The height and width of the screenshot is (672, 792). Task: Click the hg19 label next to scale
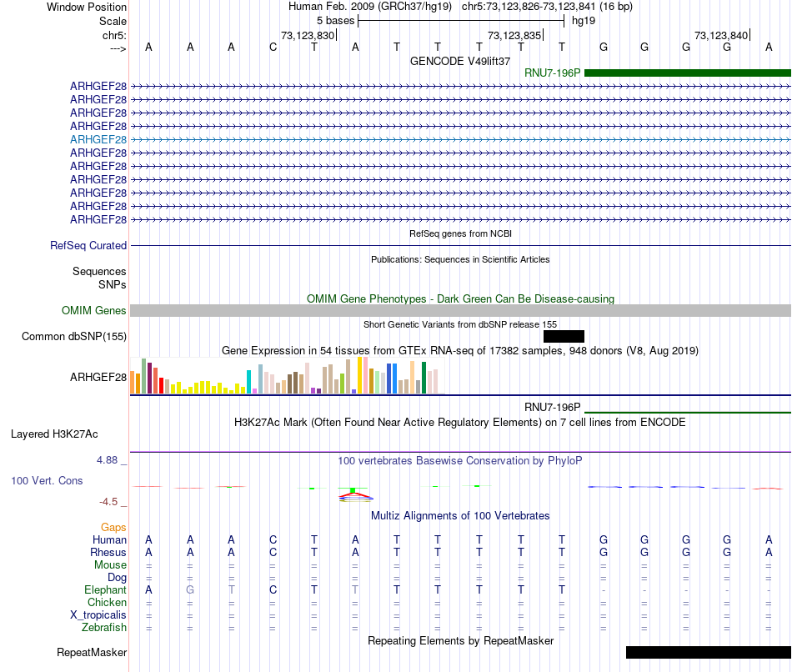(x=584, y=21)
